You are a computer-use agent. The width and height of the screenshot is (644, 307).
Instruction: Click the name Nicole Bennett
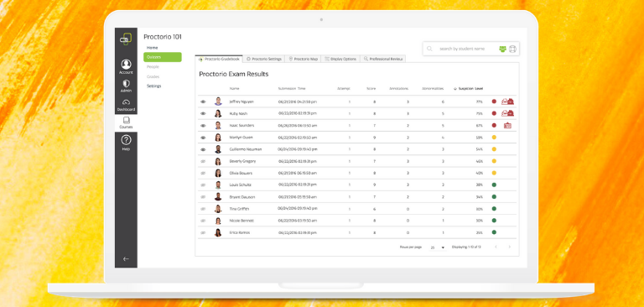coord(241,221)
